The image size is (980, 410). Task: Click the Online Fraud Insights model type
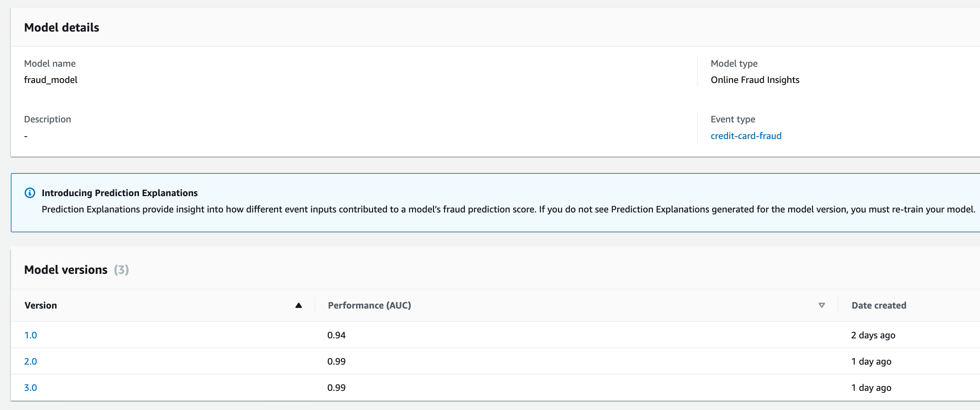tap(755, 80)
